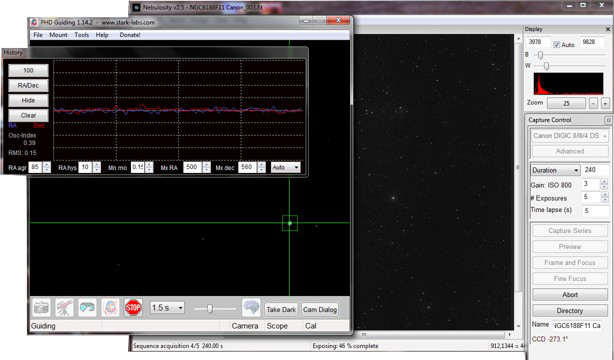Click the Duration value field 240
614x360 pixels.
pos(596,170)
